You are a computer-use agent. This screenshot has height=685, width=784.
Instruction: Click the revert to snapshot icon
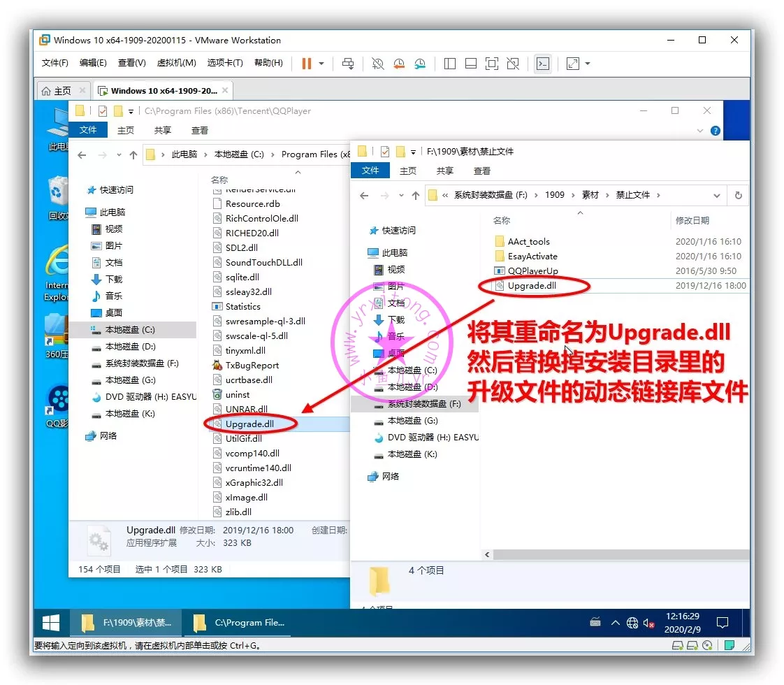[x=398, y=64]
